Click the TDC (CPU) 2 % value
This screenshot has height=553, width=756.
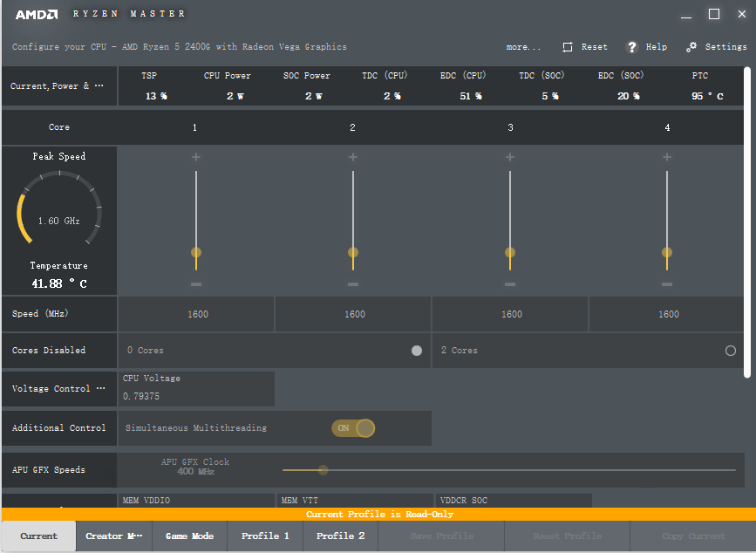392,96
